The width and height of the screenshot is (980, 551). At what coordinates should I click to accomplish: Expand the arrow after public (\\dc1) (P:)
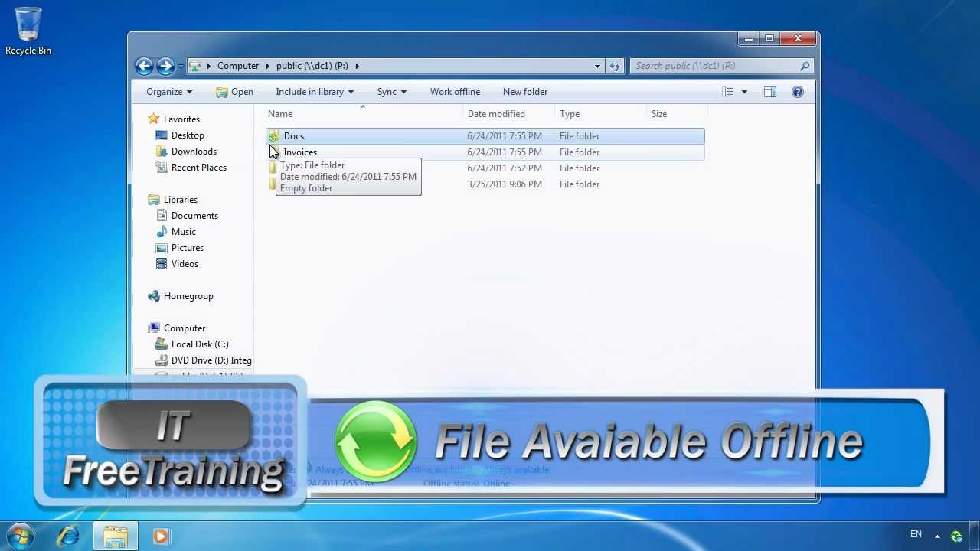[x=357, y=66]
